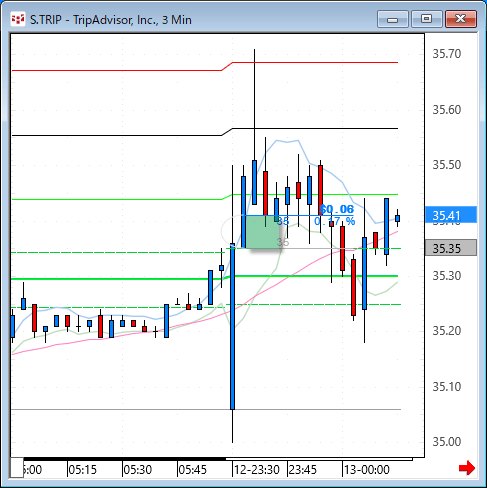Viewport: 487px width, 488px height.
Task: Click the 12-23:30 time axis label
Action: tap(257, 470)
